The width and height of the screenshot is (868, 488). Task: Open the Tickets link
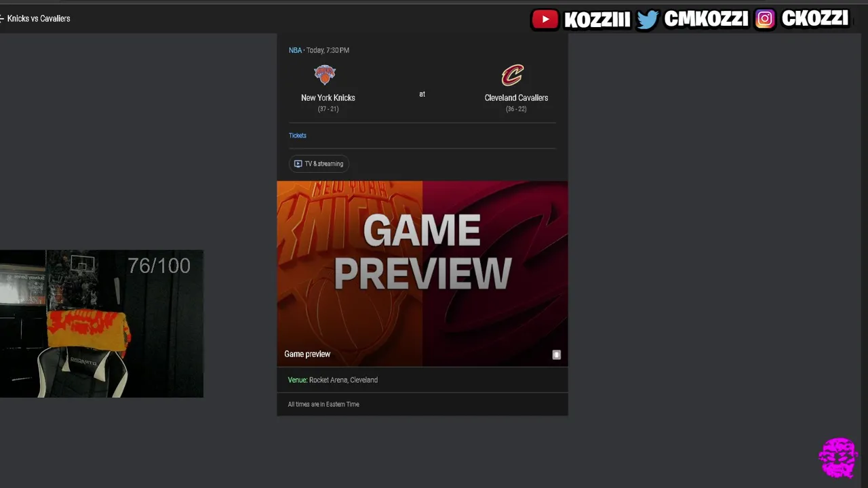tap(298, 136)
